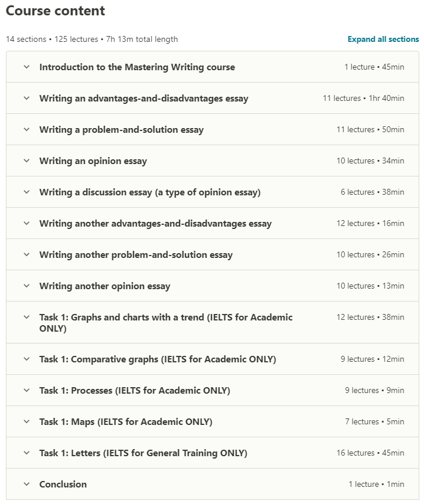
Task: Click chevron for Writing another advantages-and-disadvantages essay
Action: 27,223
